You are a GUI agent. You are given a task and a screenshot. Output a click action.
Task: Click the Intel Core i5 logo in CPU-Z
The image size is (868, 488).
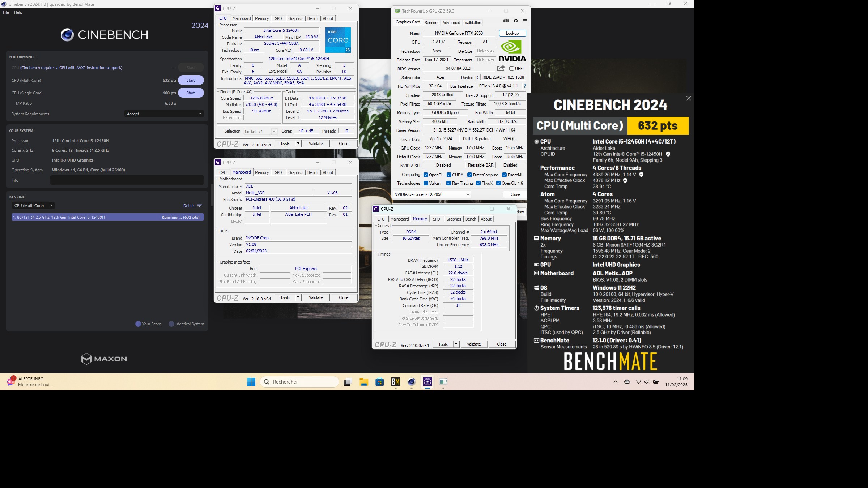[338, 40]
